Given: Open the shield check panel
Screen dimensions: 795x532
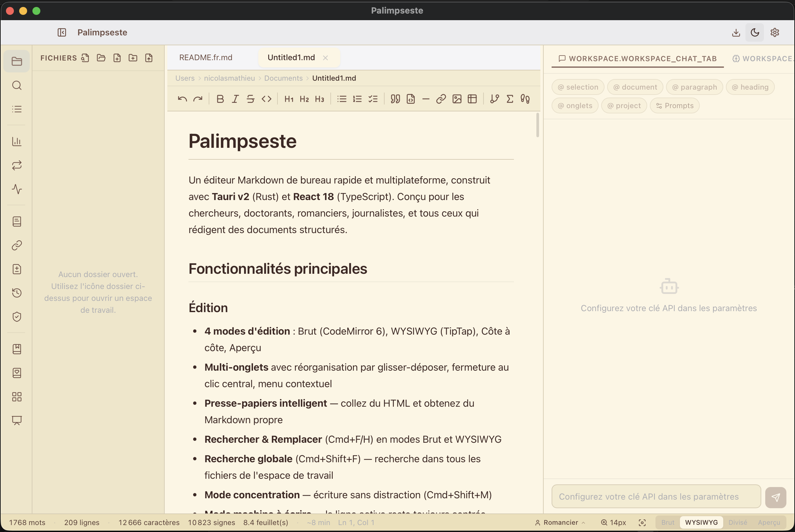Looking at the screenshot, I should click(x=17, y=316).
